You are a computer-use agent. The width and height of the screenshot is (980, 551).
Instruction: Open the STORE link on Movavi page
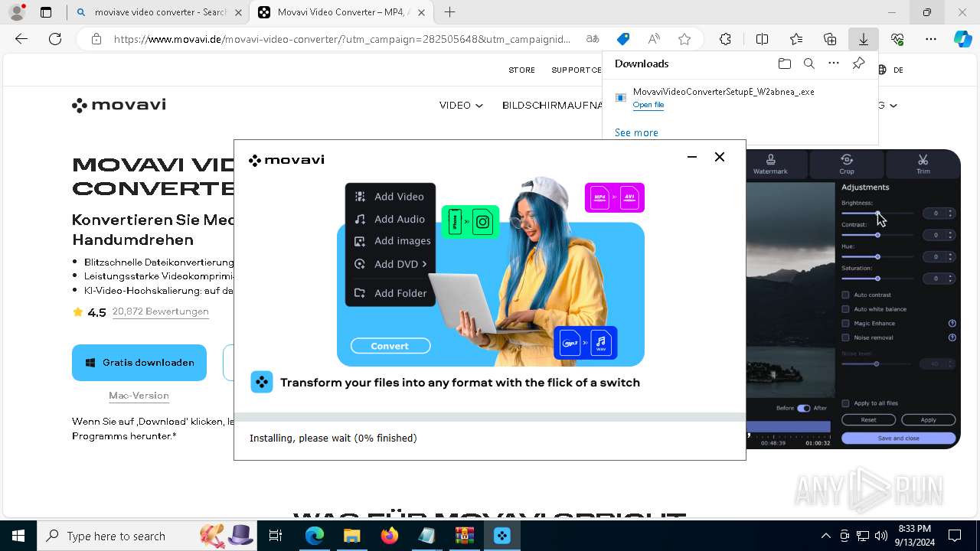(x=522, y=70)
